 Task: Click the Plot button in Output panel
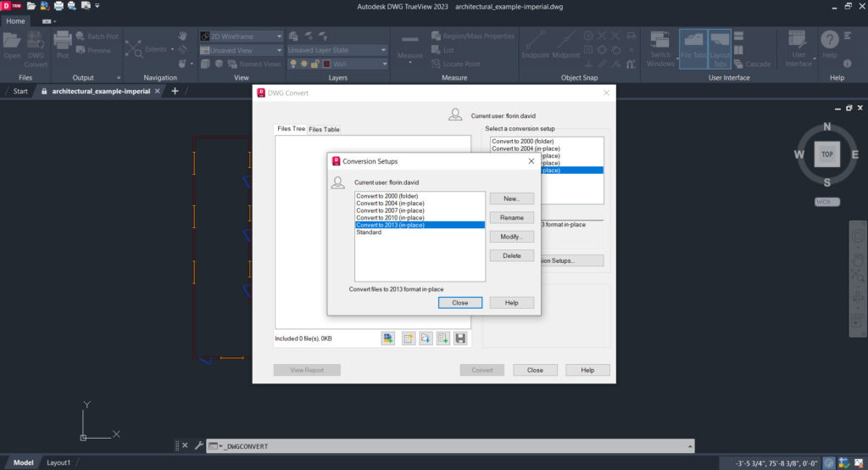[x=63, y=46]
